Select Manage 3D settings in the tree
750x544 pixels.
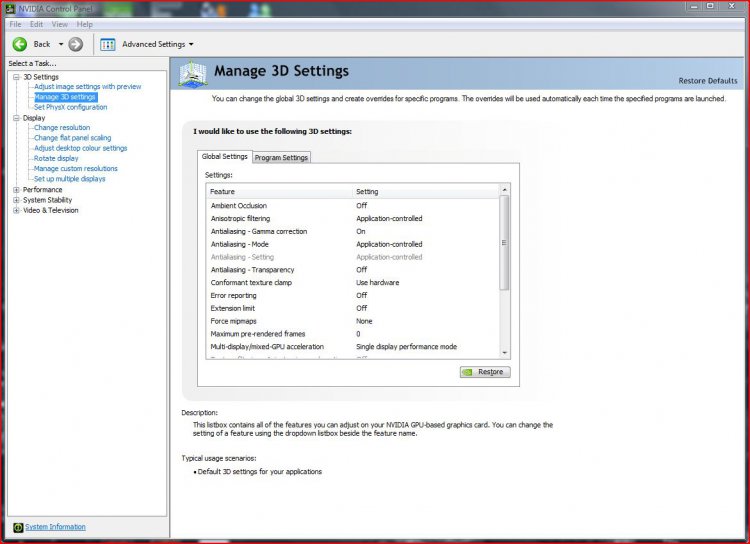tap(65, 97)
